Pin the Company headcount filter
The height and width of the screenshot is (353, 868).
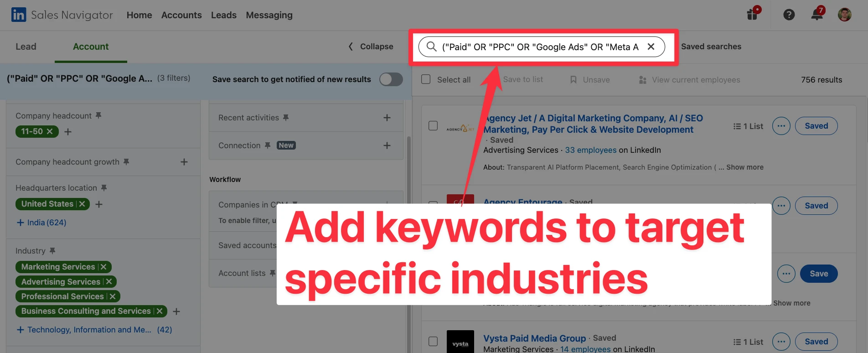[x=98, y=115]
